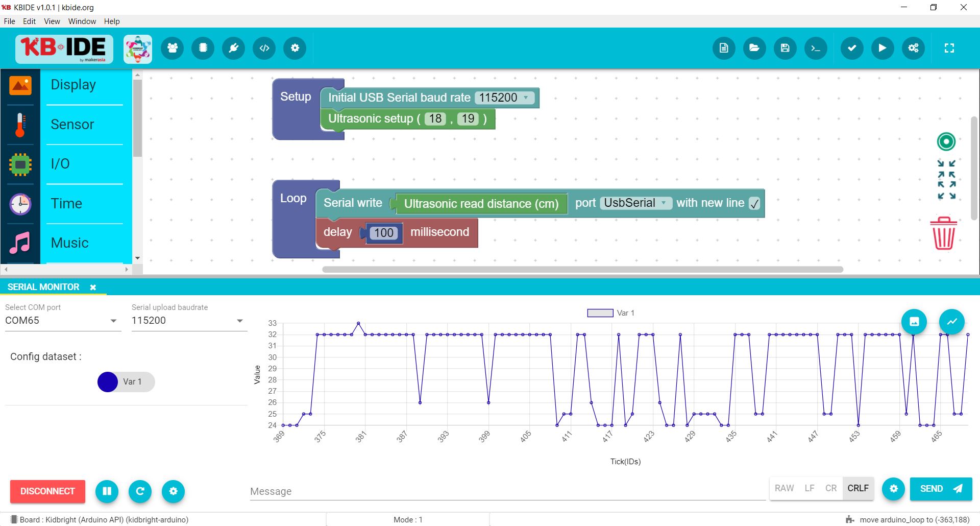Screen dimensions: 980x526
Task: Create a new file with the document icon
Action: tap(724, 48)
